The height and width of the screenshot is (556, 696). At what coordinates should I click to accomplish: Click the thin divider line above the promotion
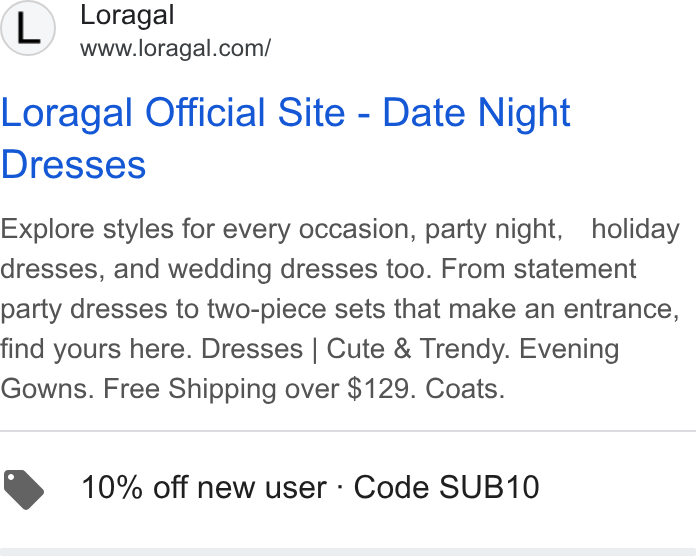point(348,431)
